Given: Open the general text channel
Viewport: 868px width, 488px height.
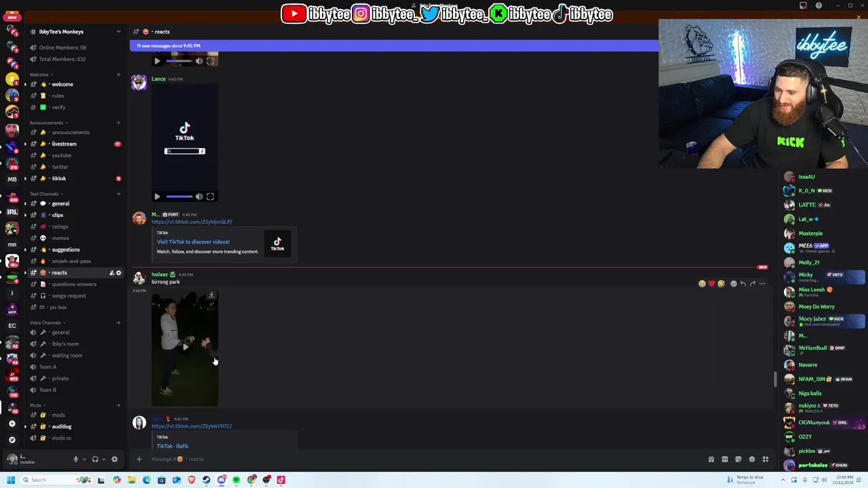Looking at the screenshot, I should pos(75,203).
